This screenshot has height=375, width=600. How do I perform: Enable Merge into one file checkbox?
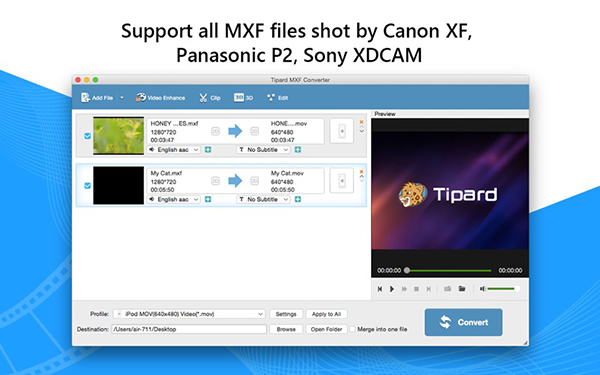click(352, 329)
